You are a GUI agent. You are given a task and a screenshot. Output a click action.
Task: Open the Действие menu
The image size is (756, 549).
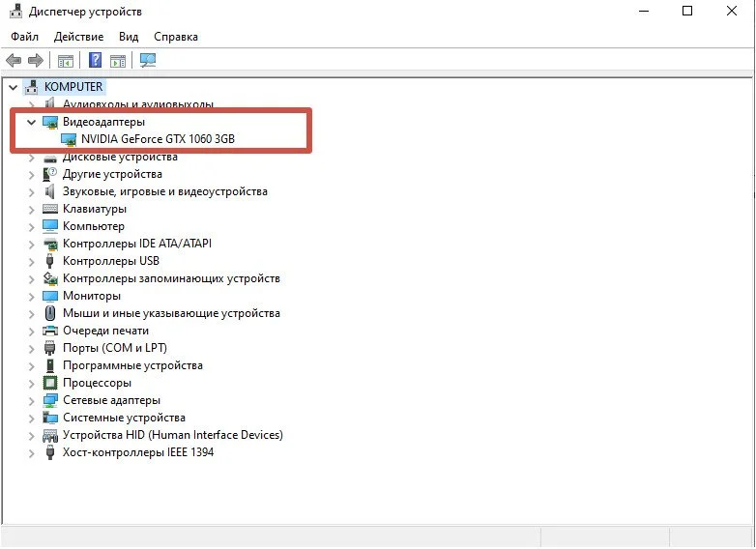pos(78,37)
